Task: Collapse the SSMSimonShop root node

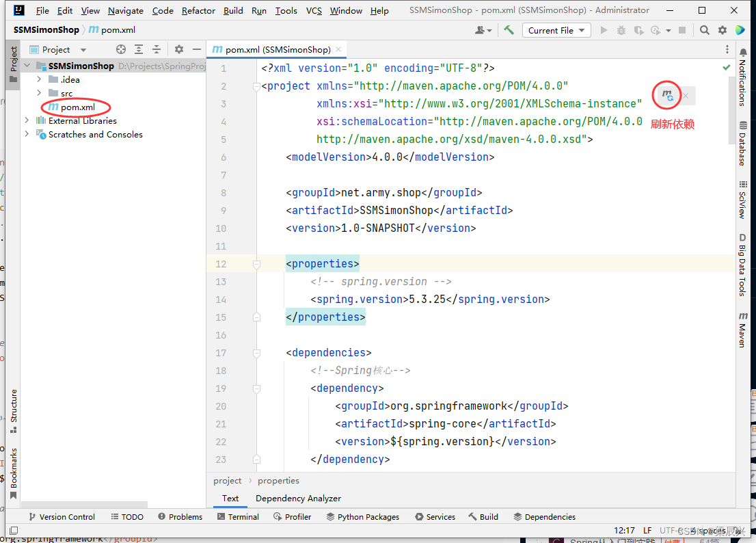Action: point(27,66)
